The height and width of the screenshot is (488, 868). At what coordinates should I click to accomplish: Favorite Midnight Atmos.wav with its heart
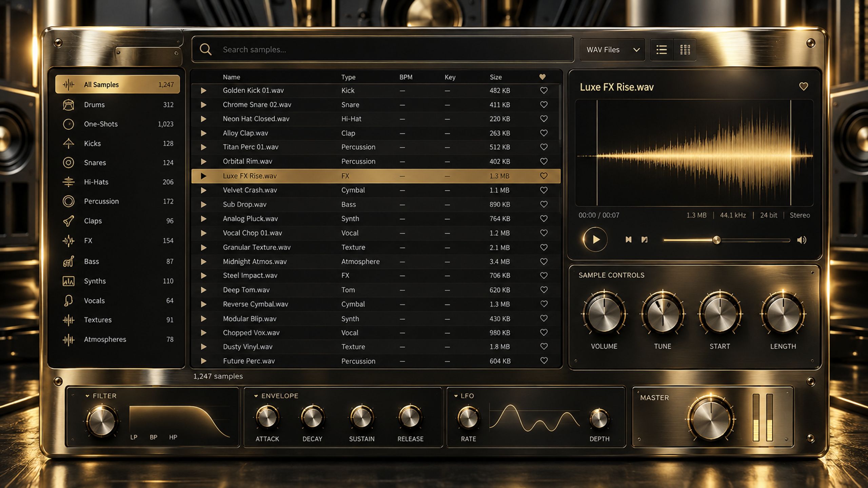544,261
